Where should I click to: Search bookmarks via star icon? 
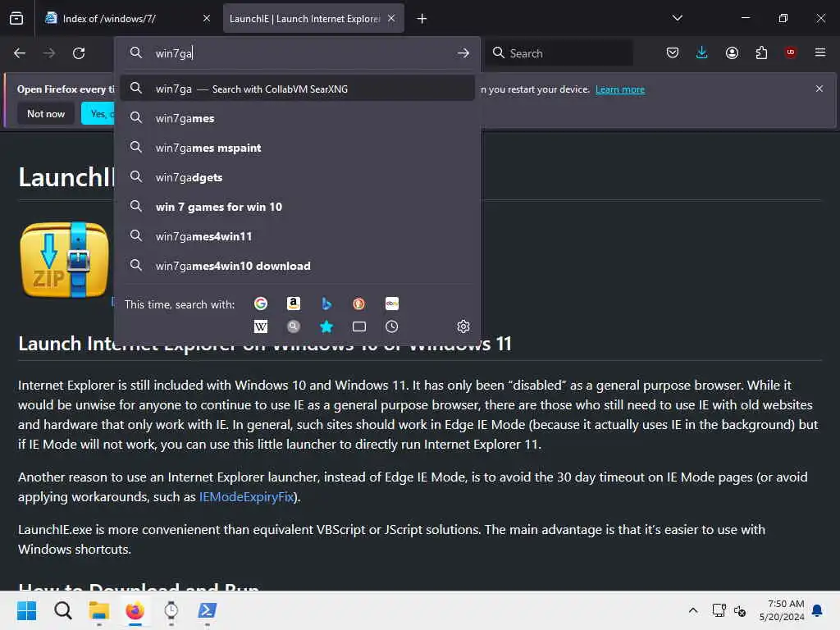click(x=326, y=326)
